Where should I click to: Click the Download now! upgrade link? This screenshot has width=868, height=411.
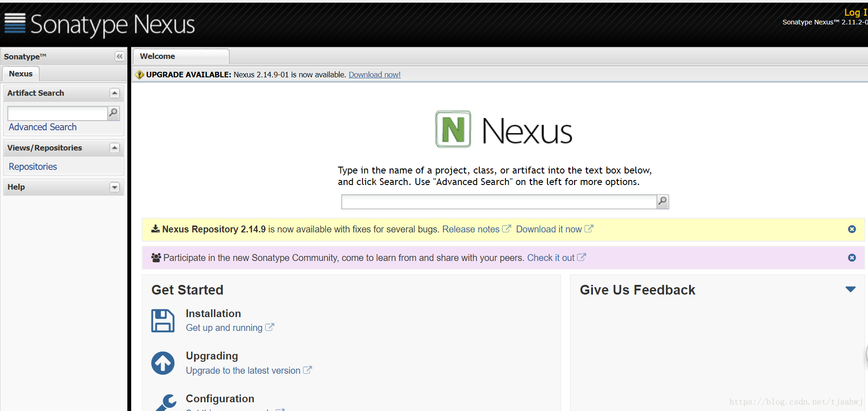click(x=374, y=75)
